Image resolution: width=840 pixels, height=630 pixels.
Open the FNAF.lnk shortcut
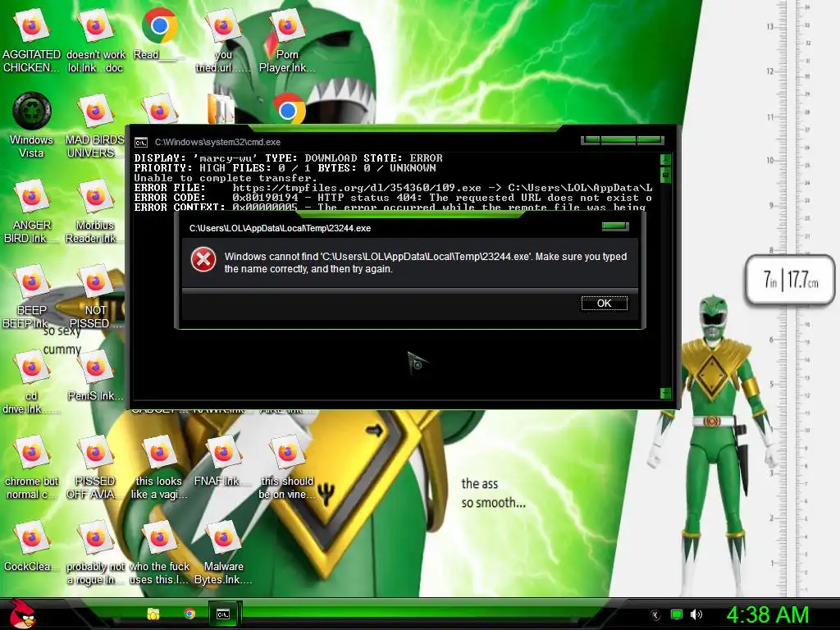(223, 461)
